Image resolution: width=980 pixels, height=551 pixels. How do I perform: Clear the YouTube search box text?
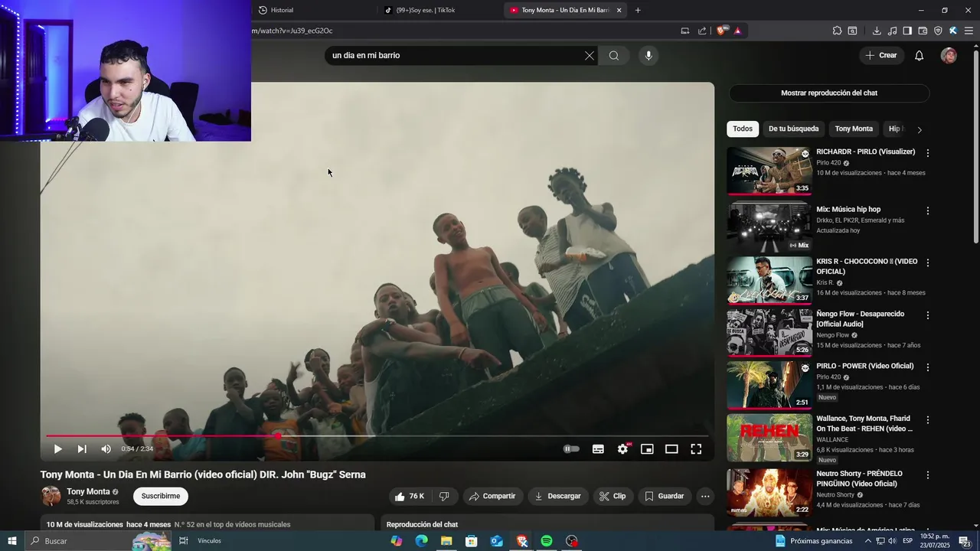(590, 55)
